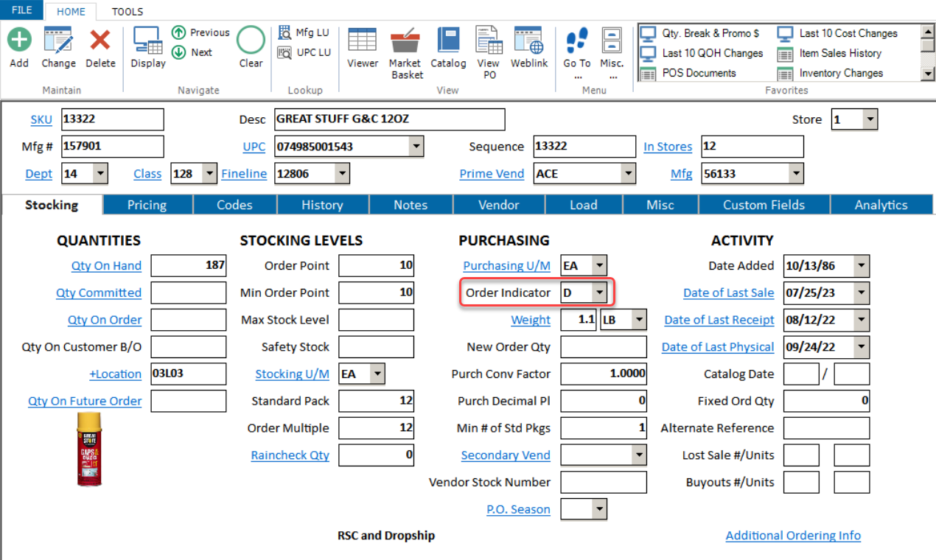Open the Display screen icon
936x560 pixels.
pos(148,40)
